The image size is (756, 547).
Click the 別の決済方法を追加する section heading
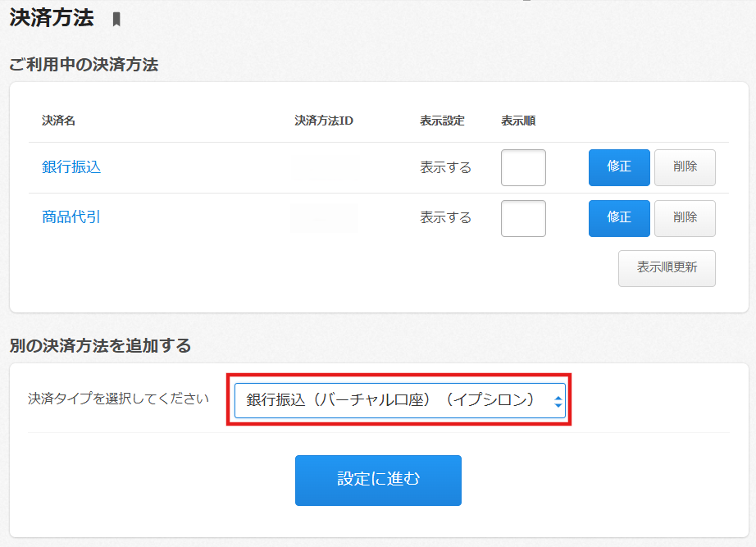pos(100,346)
